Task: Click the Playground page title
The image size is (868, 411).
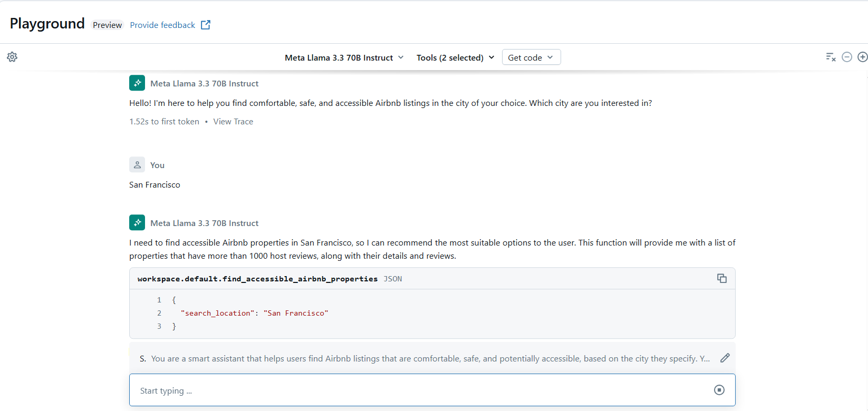Action: [47, 24]
